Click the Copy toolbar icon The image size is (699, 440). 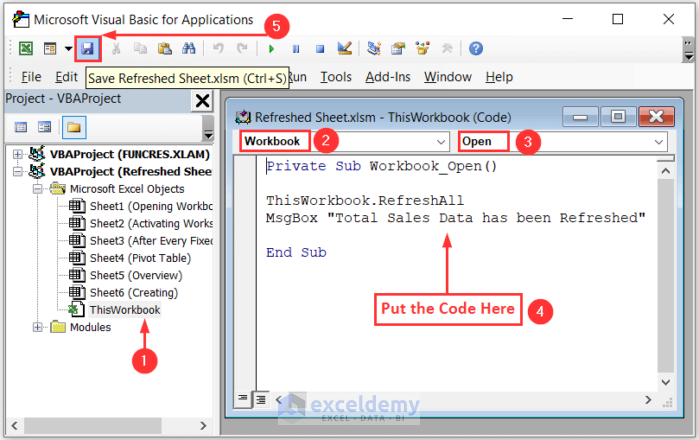[140, 48]
